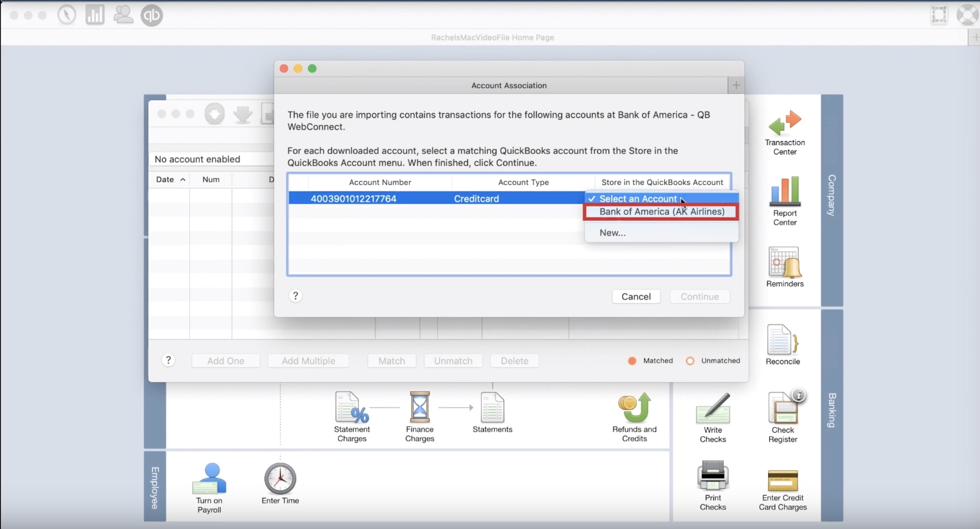Click help question mark in Account Association dialog
This screenshot has width=980, height=529.
pos(295,296)
